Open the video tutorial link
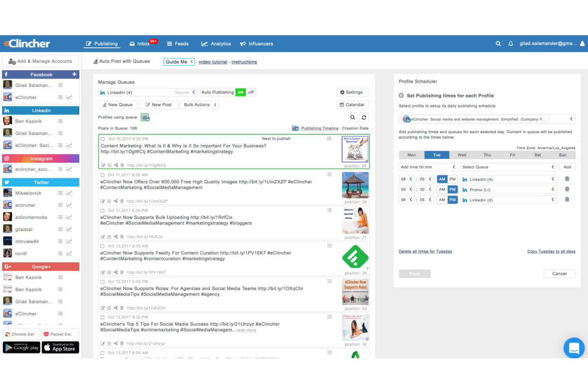 tap(213, 62)
